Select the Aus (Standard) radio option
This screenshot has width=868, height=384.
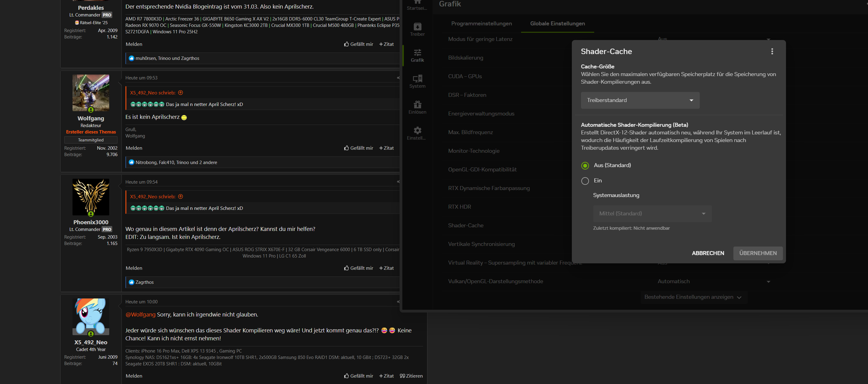coord(585,165)
